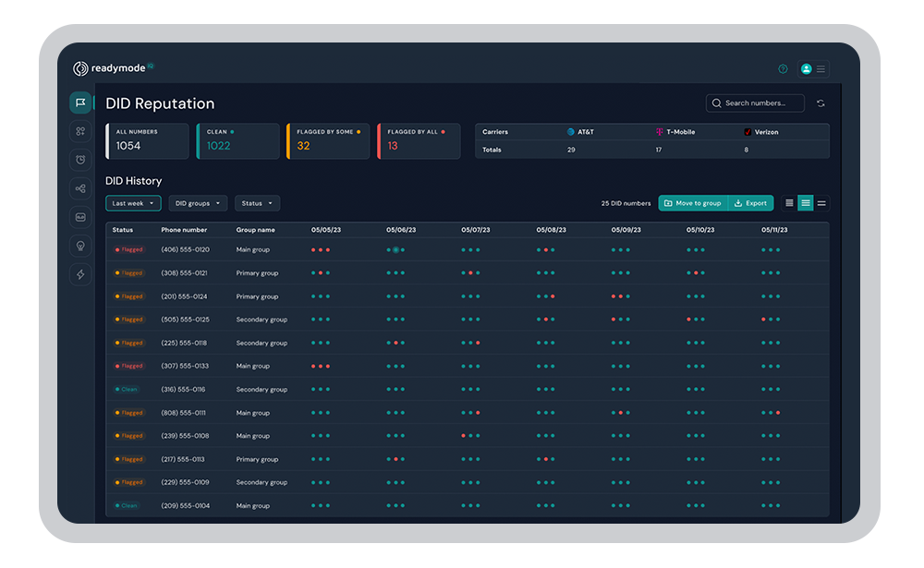Click the alarm clock sidebar icon

coord(80,160)
